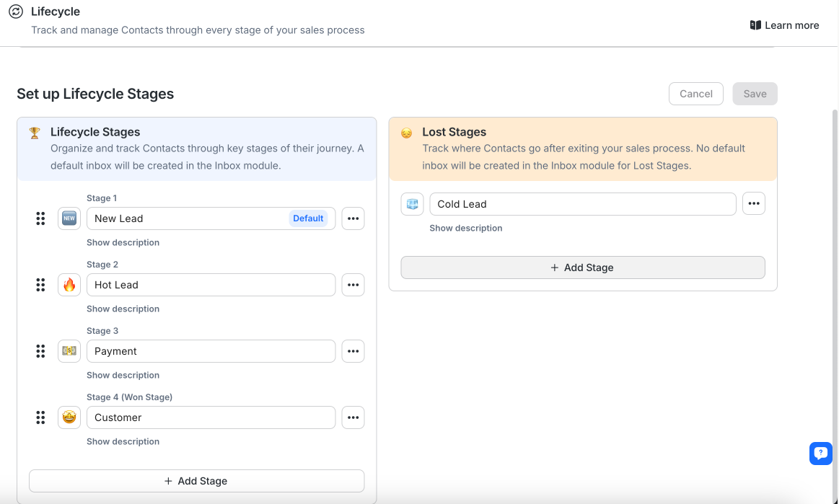Click the drag handle beside Payment stage
839x504 pixels.
click(x=40, y=351)
